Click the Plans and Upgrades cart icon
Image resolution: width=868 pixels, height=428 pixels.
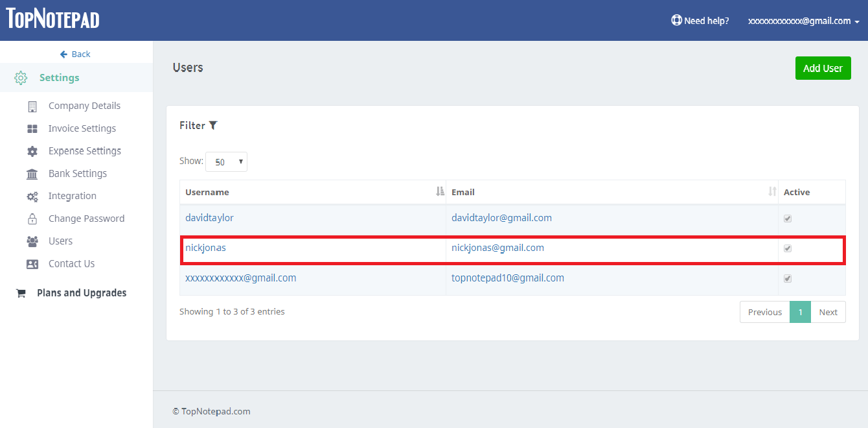[21, 293]
